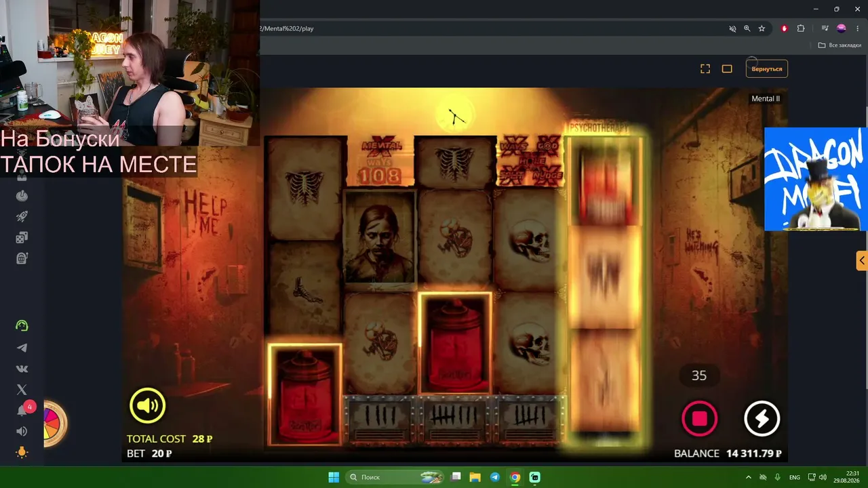Open the dice games sidebar icon
The width and height of the screenshot is (868, 488).
22,237
